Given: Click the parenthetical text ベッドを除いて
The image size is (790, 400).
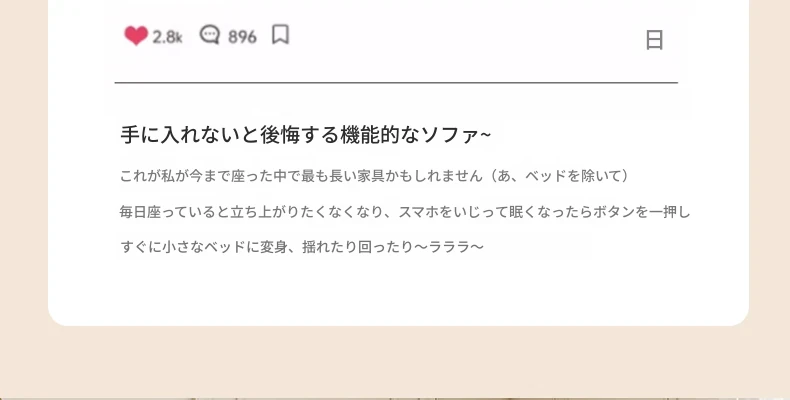Looking at the screenshot, I should pyautogui.click(x=570, y=176).
